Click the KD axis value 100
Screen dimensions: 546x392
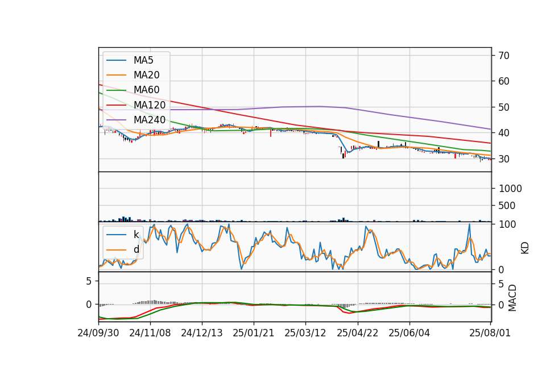[507, 224]
